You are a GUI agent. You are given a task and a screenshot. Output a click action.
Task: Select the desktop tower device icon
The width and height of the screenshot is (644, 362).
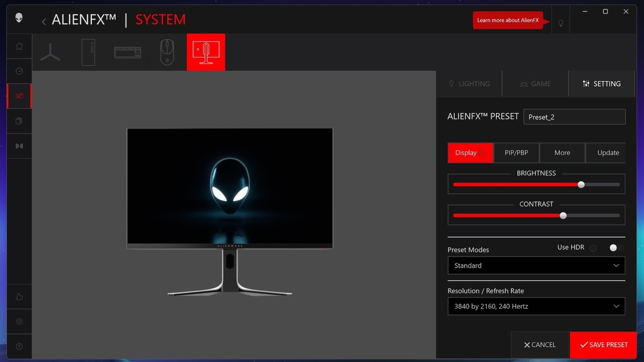(88, 52)
